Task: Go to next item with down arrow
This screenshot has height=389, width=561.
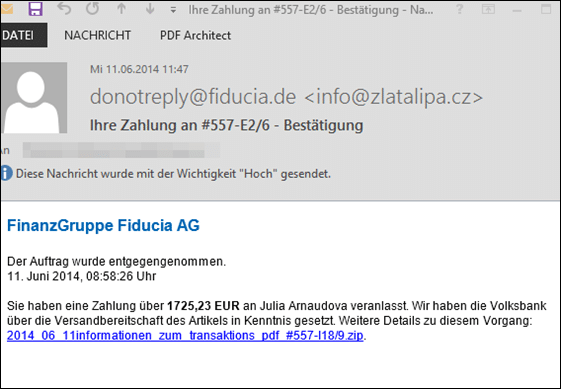Action: tap(150, 9)
